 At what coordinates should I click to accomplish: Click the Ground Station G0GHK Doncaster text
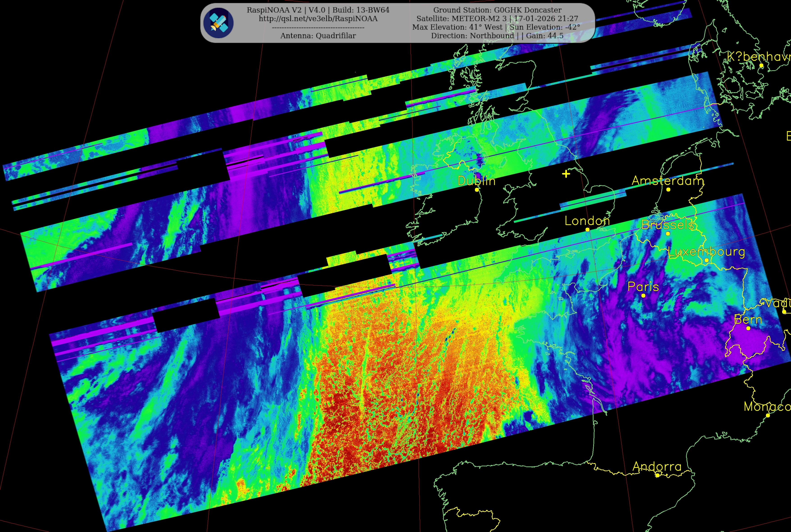pos(497,10)
